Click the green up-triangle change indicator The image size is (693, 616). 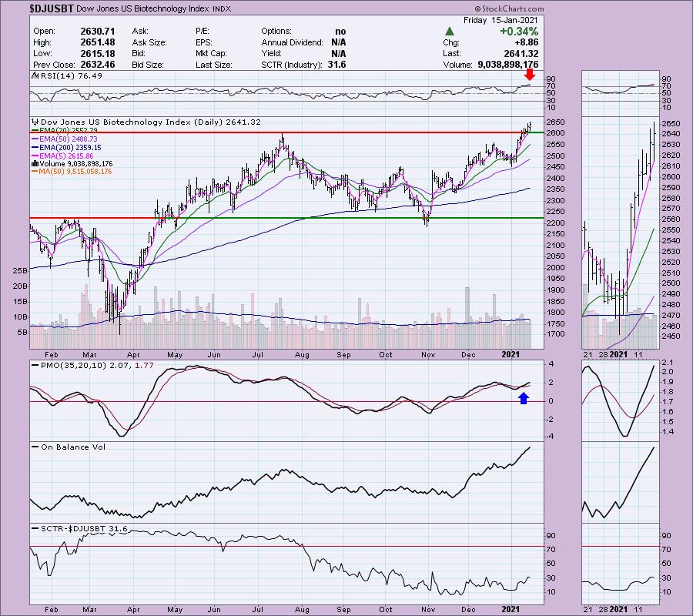tap(449, 32)
